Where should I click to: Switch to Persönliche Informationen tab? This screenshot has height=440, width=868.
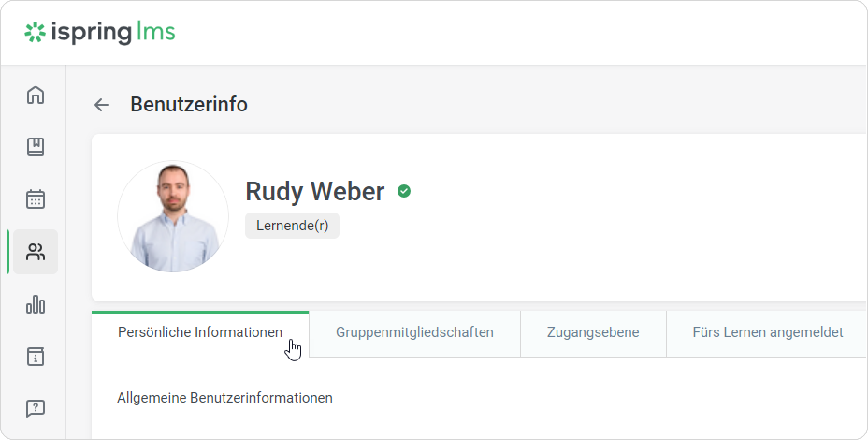200,332
